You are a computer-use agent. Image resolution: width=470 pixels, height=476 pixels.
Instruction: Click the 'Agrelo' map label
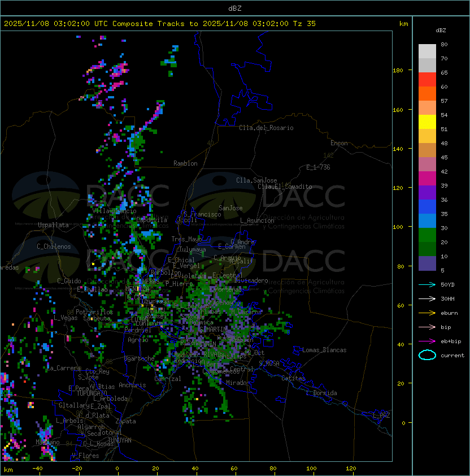(138, 340)
